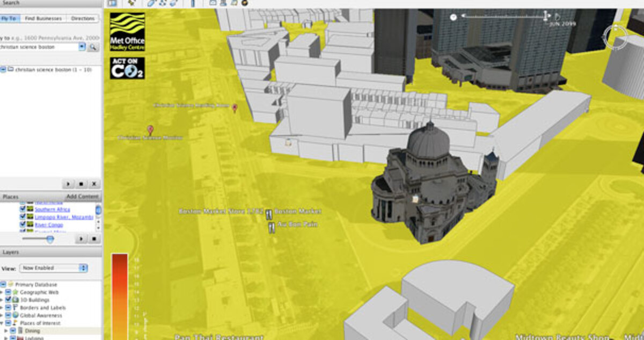
Task: Play the Places tour
Action: pos(82,239)
